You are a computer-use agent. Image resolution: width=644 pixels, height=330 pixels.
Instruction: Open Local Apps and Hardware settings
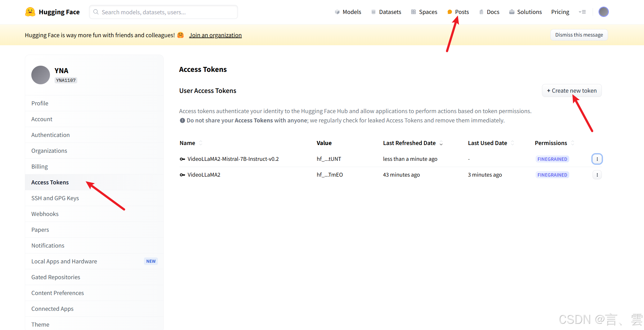coord(94,261)
